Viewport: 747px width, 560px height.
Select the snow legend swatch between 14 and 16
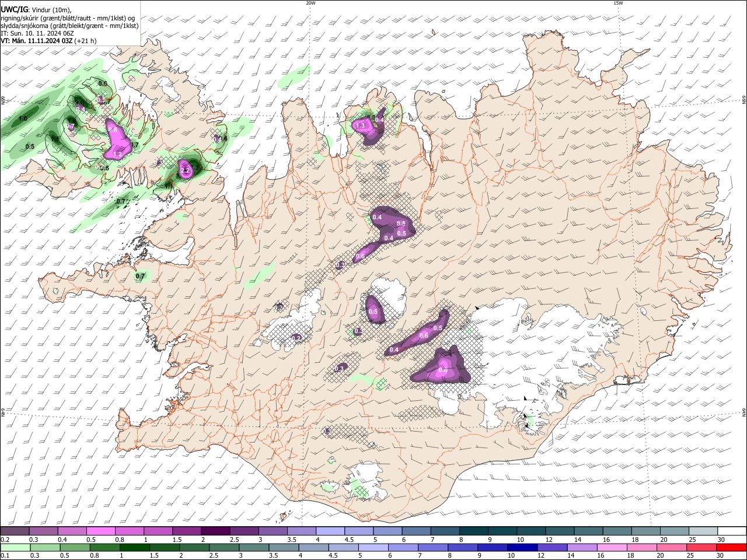click(588, 531)
